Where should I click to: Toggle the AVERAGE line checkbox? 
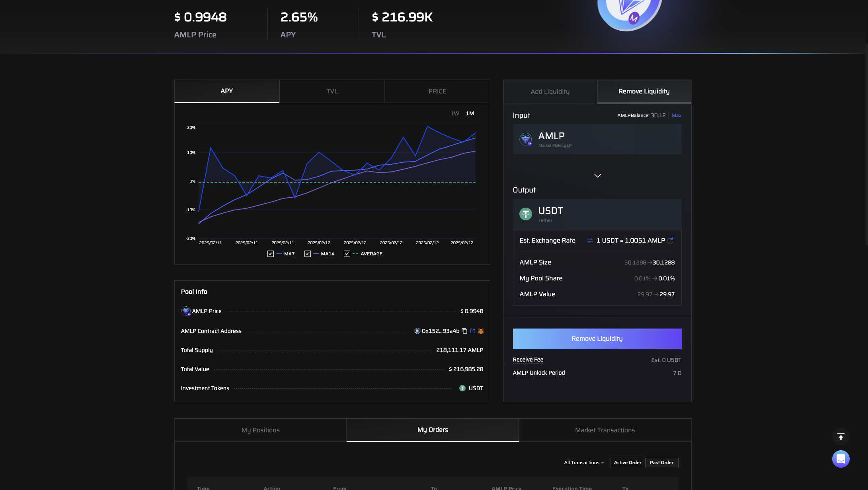[x=347, y=254]
